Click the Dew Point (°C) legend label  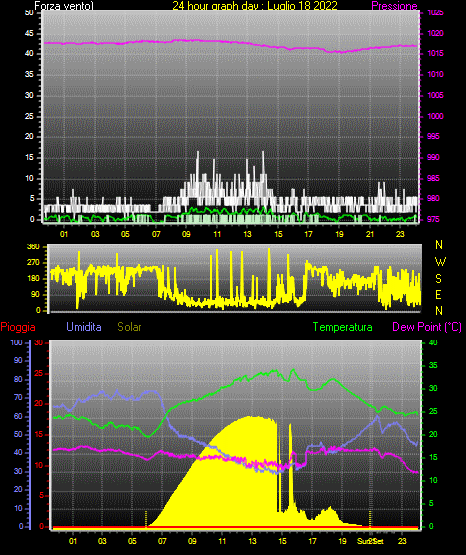tap(427, 327)
